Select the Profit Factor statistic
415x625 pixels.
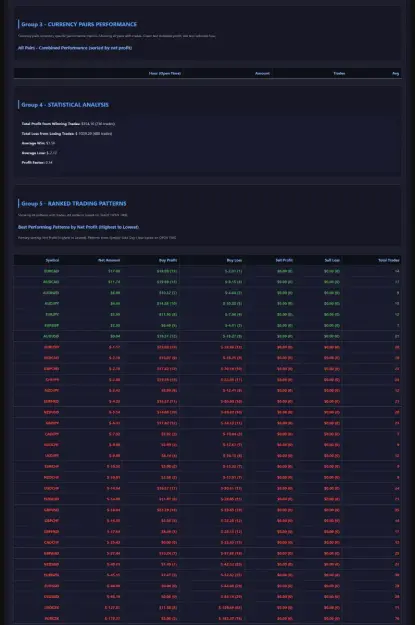[x=37, y=162]
